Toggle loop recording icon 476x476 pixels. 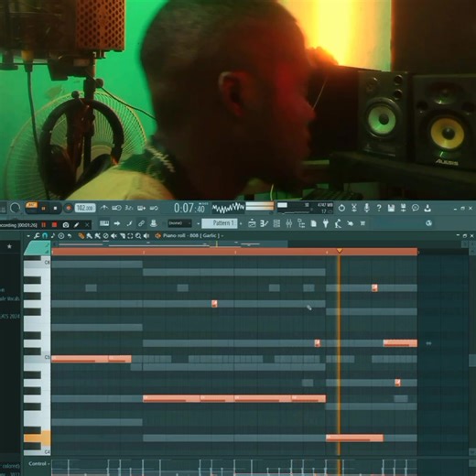[x=154, y=208]
